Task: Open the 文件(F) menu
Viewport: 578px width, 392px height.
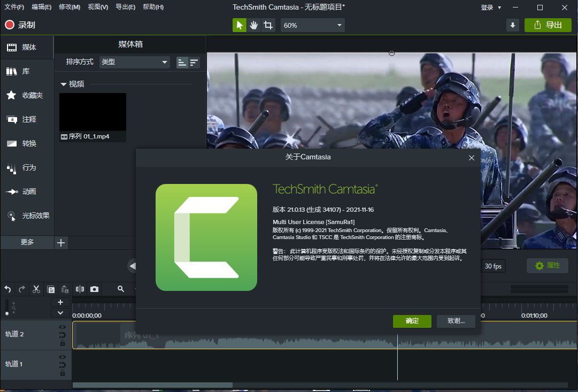Action: (14, 7)
